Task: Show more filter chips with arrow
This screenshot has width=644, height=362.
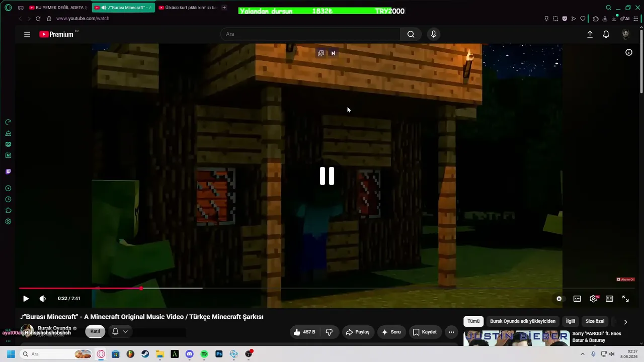Action: pos(625,322)
